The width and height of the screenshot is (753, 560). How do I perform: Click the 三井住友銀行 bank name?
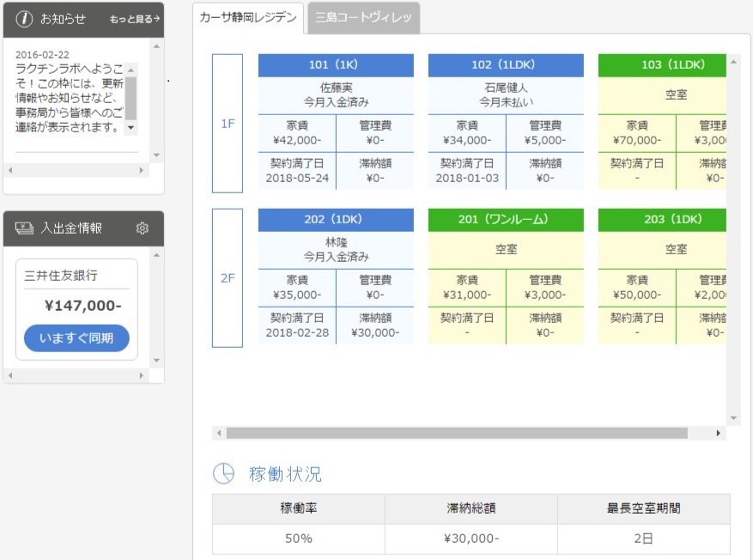(61, 276)
